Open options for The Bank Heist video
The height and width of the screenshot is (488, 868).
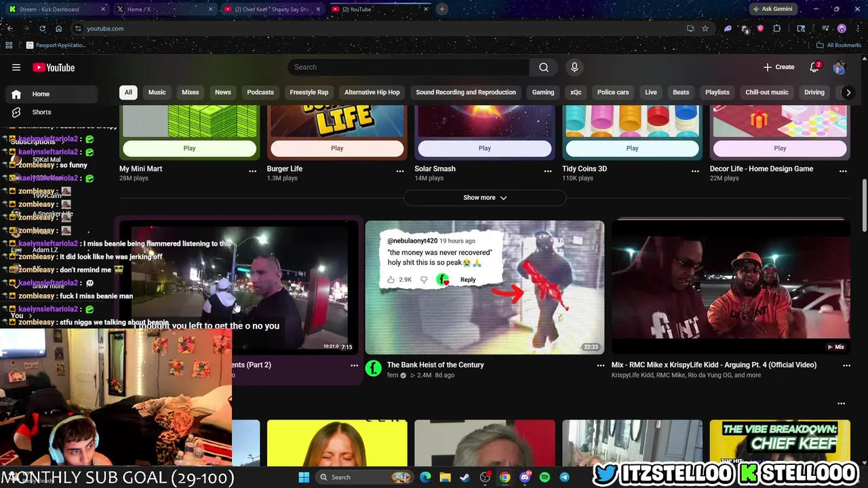tap(600, 365)
